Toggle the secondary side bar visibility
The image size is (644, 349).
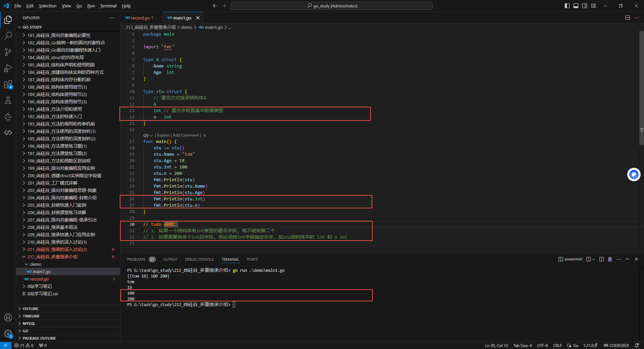[585, 6]
